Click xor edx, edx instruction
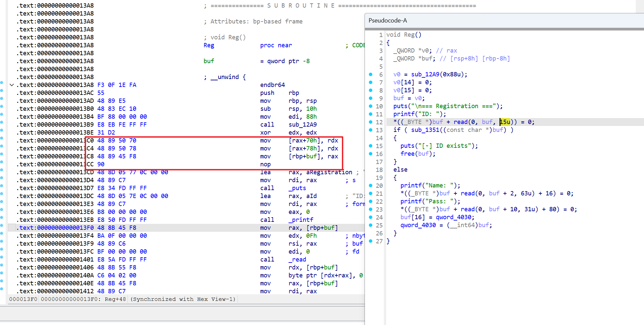 (288, 133)
